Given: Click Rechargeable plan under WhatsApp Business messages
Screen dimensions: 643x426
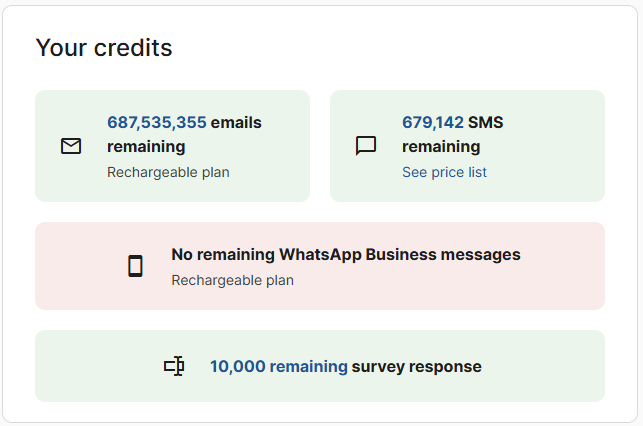Looking at the screenshot, I should pyautogui.click(x=232, y=280).
